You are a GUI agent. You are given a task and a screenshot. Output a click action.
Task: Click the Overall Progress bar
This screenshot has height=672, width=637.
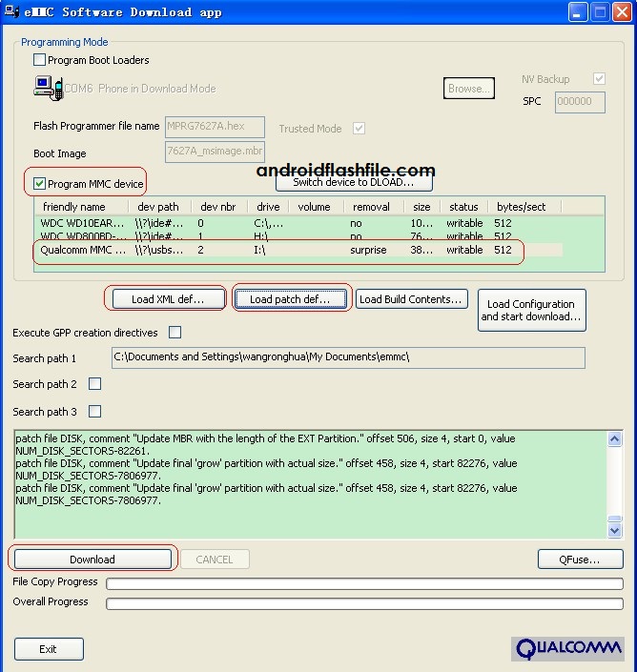[x=364, y=603]
